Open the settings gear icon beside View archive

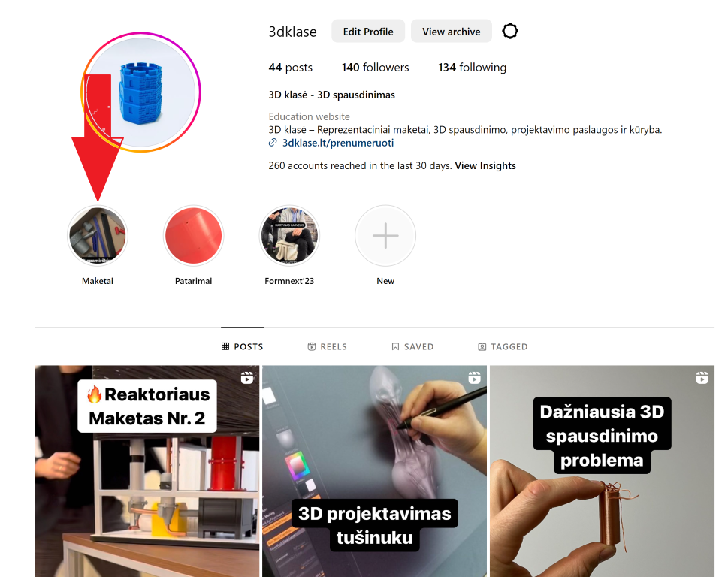point(510,31)
